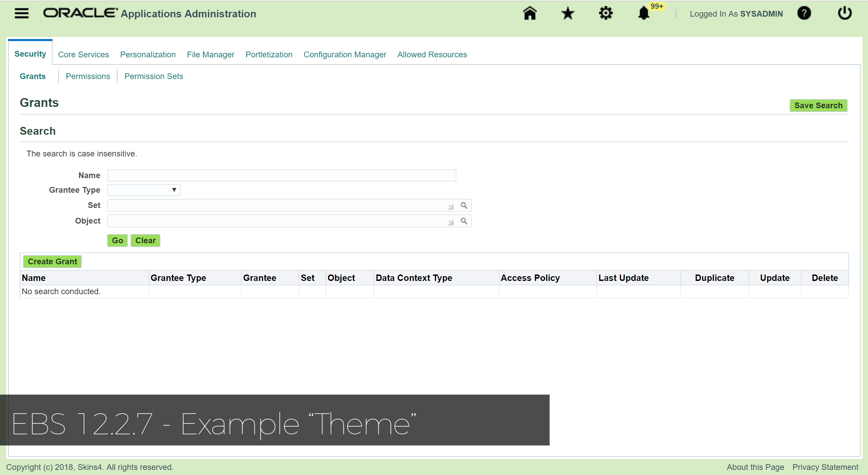
Task: Switch to the Core Services tab
Action: coord(83,55)
